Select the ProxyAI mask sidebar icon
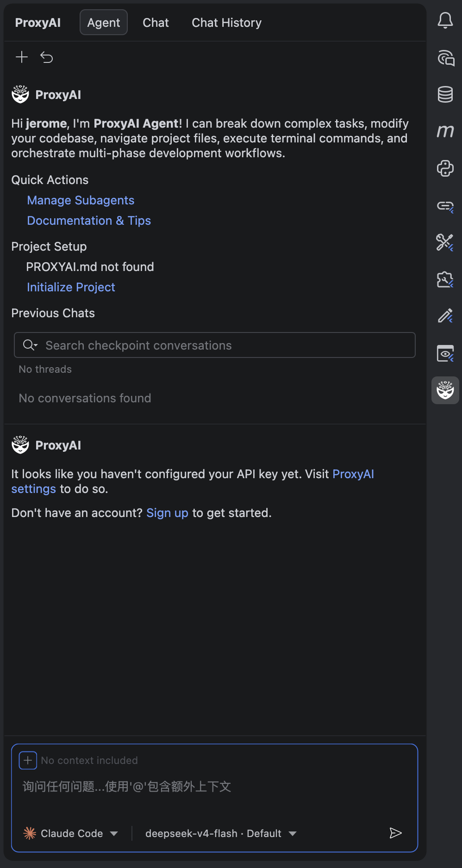Screen dimensions: 462x868 (x=445, y=390)
